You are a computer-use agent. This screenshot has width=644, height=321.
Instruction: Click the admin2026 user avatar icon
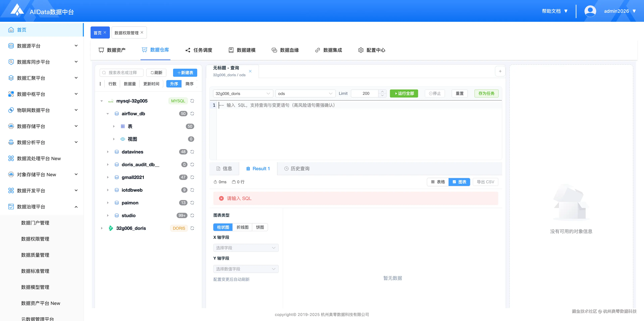click(590, 11)
